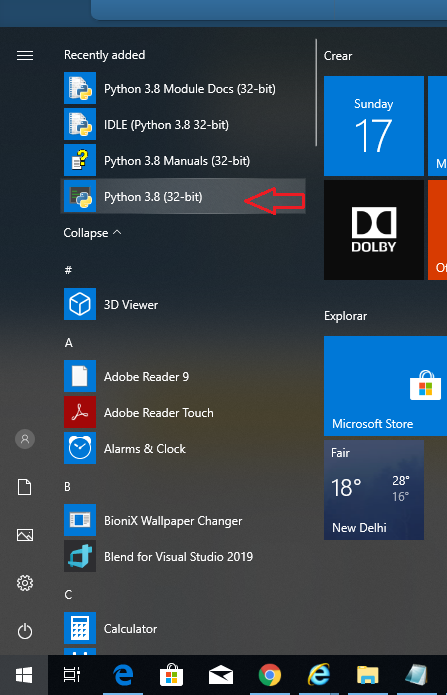The image size is (447, 695).
Task: Open the notepad-like app on taskbar
Action: (x=417, y=675)
